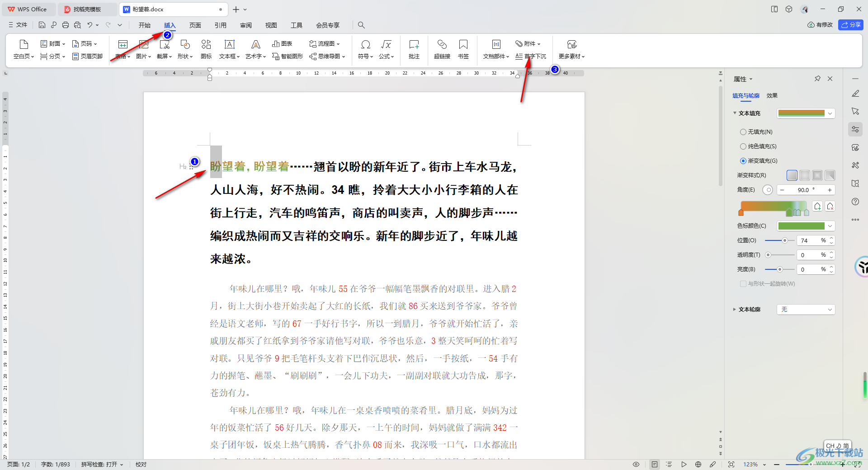Click the brightness slider
Screen dimensions: 868x470
[x=779, y=269]
